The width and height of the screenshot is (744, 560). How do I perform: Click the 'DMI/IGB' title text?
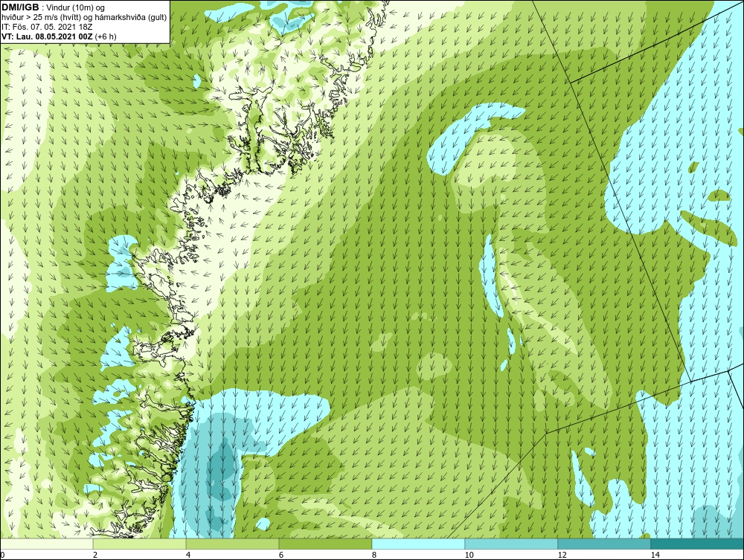20,7
